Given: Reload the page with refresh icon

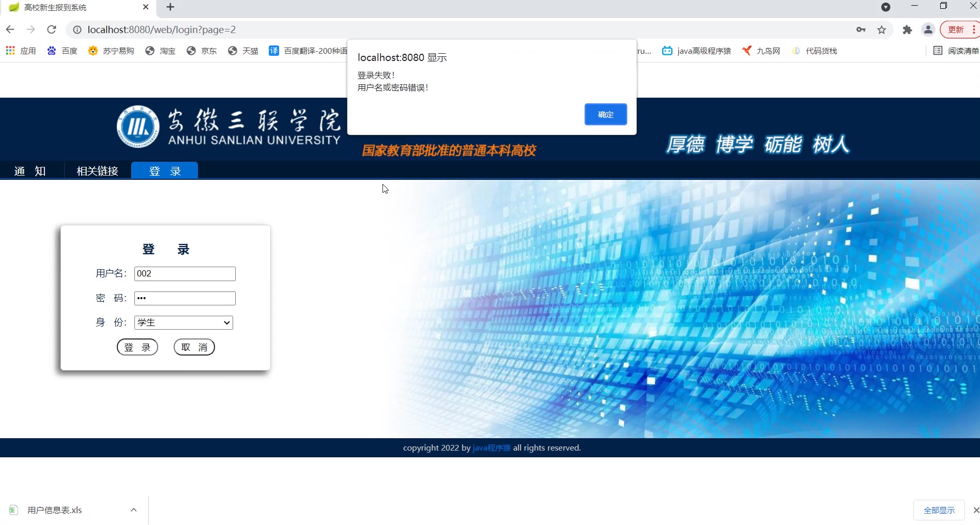Looking at the screenshot, I should 52,29.
